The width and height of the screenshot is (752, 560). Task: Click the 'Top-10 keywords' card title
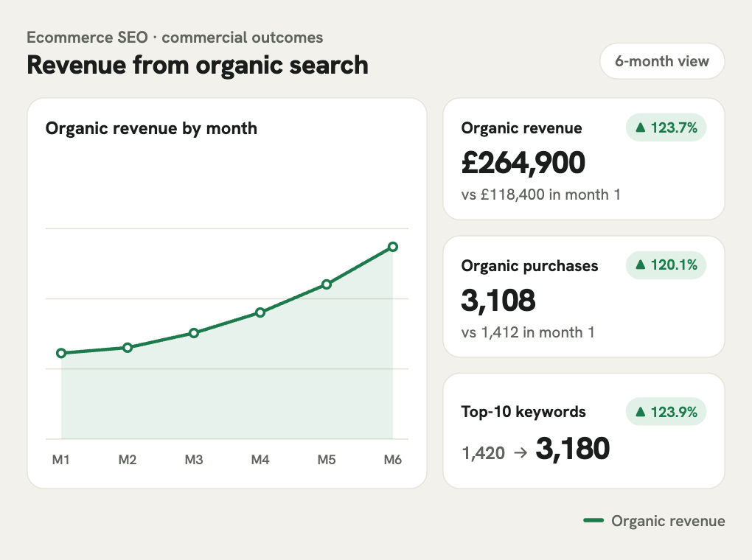(523, 412)
